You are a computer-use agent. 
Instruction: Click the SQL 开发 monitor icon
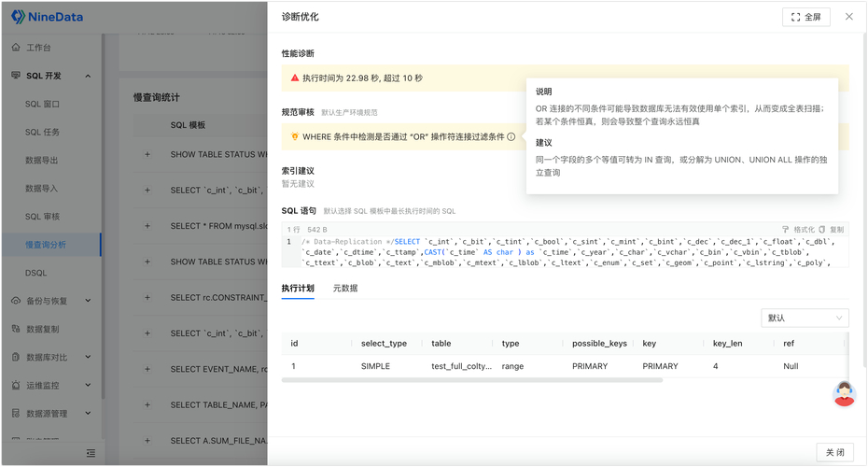tap(16, 76)
